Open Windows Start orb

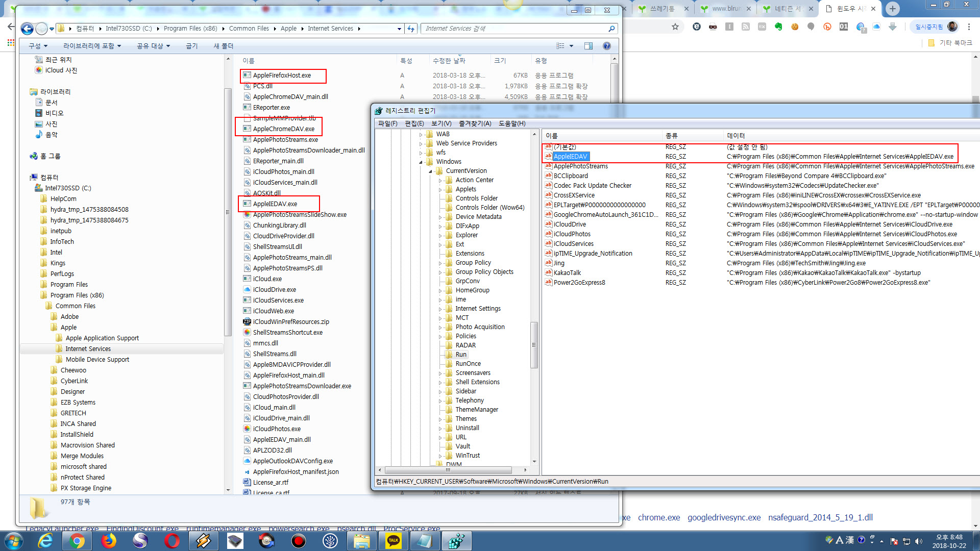pos(13,541)
